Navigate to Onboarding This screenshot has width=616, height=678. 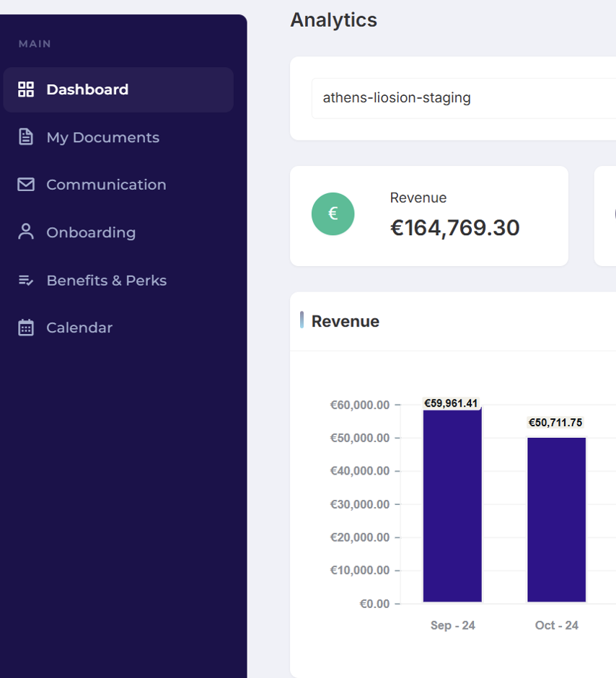click(118, 232)
